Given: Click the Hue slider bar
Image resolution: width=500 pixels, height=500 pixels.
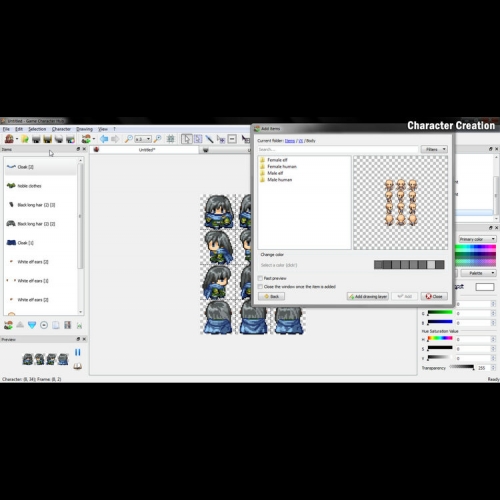Looking at the screenshot, I should click(x=440, y=338).
